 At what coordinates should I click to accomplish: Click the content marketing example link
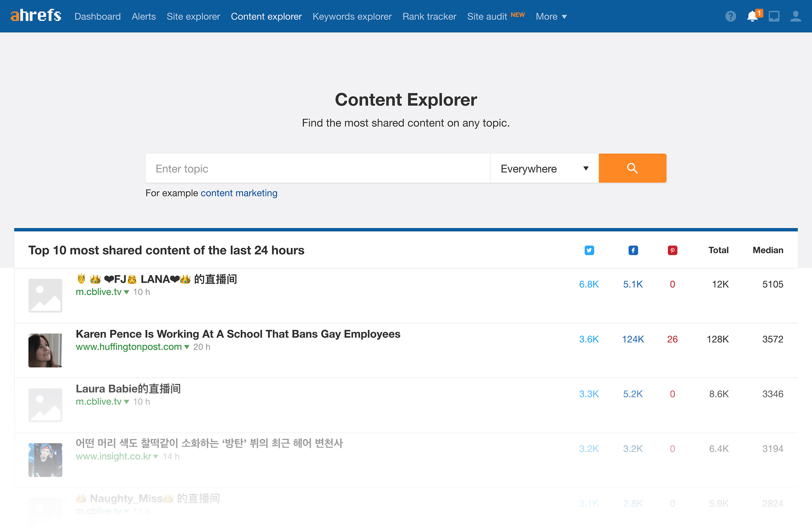[x=239, y=193]
